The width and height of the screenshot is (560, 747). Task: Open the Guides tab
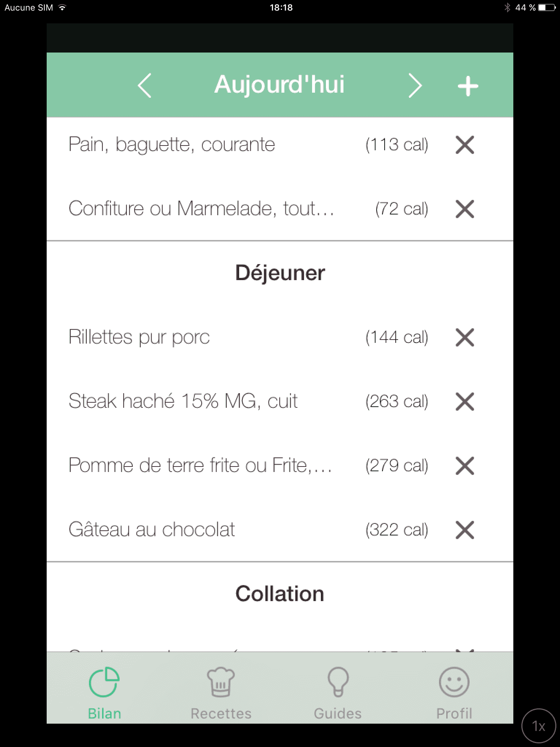coord(338,693)
